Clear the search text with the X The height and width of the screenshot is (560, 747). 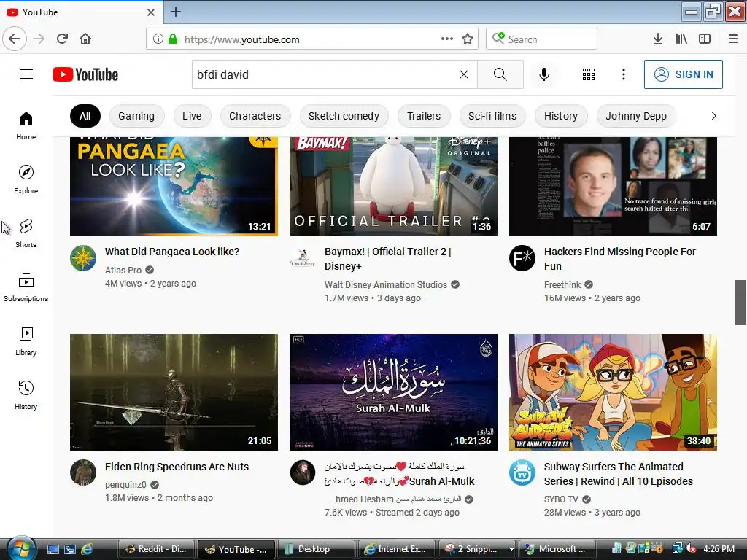point(463,74)
